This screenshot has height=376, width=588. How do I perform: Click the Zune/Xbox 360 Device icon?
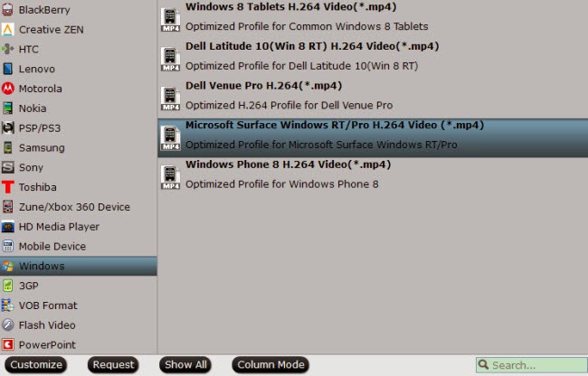7,207
